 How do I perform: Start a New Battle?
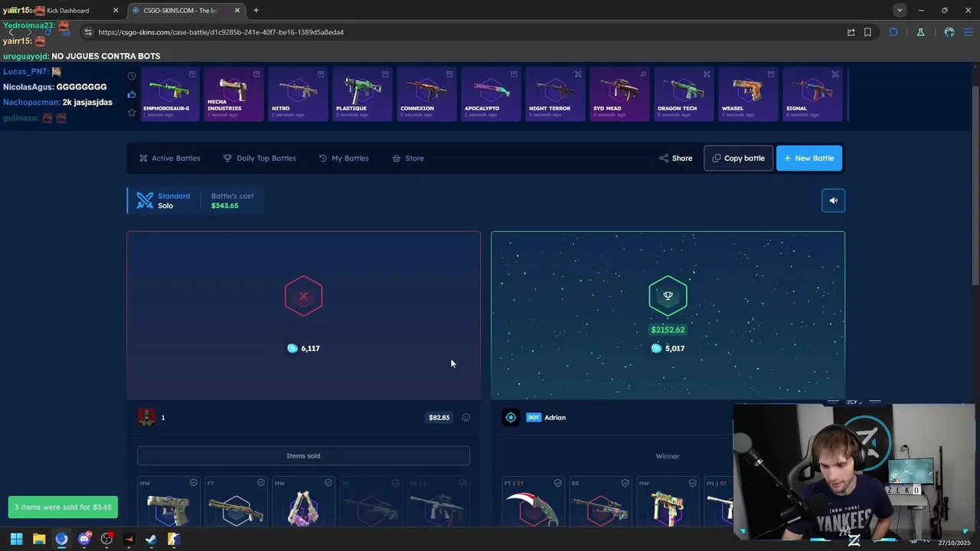pyautogui.click(x=809, y=158)
